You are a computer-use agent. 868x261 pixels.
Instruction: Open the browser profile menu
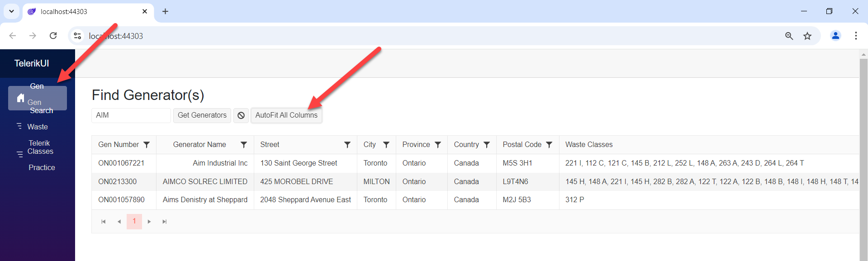click(x=835, y=36)
